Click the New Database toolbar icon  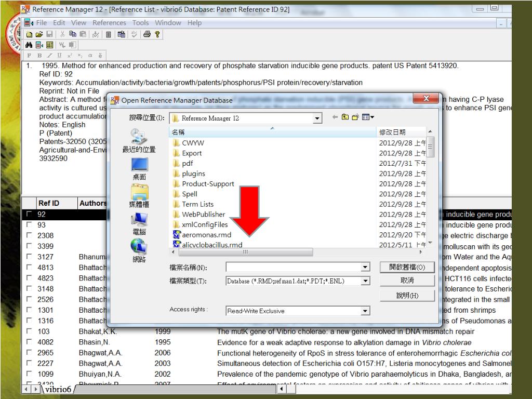click(30, 34)
